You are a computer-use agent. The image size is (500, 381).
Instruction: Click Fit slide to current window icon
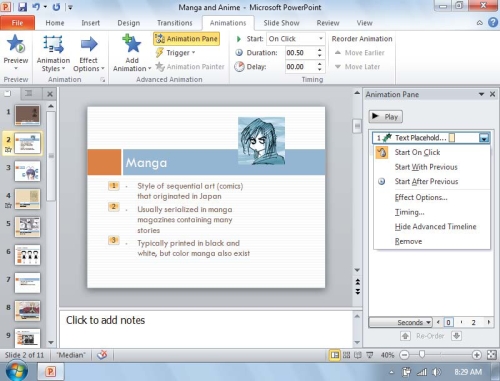tap(492, 355)
